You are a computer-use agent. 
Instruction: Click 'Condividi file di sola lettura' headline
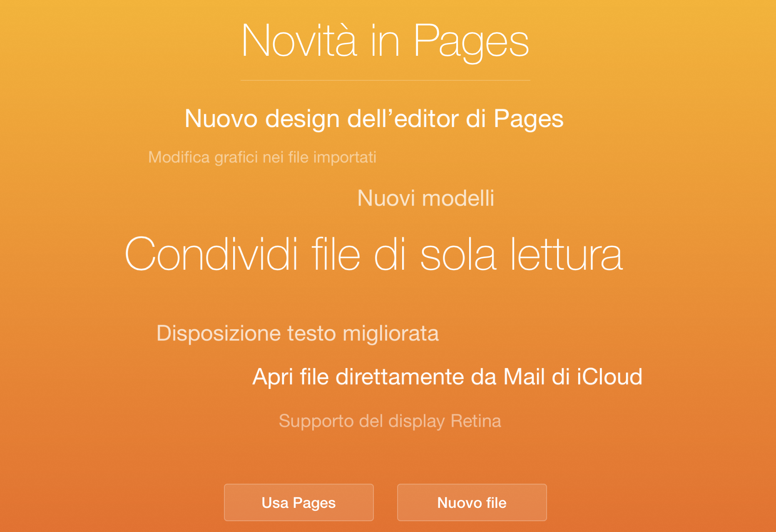[374, 254]
